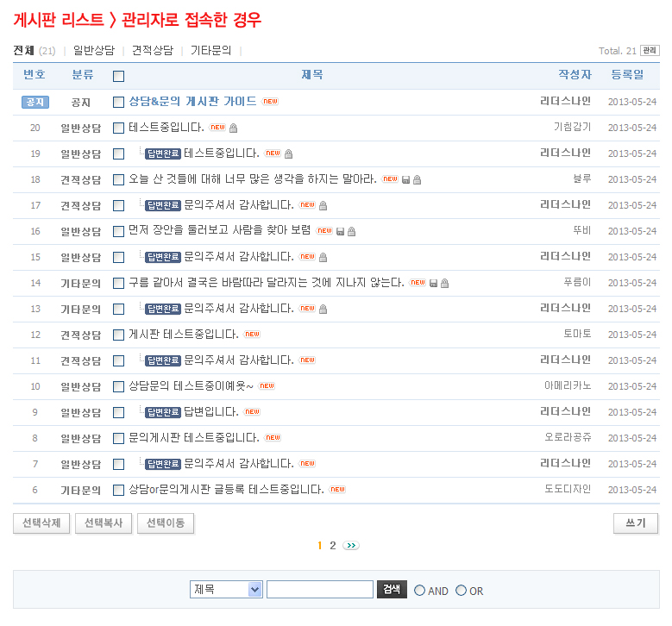Click the 쓰기 write button
672x626 pixels.
tap(636, 523)
